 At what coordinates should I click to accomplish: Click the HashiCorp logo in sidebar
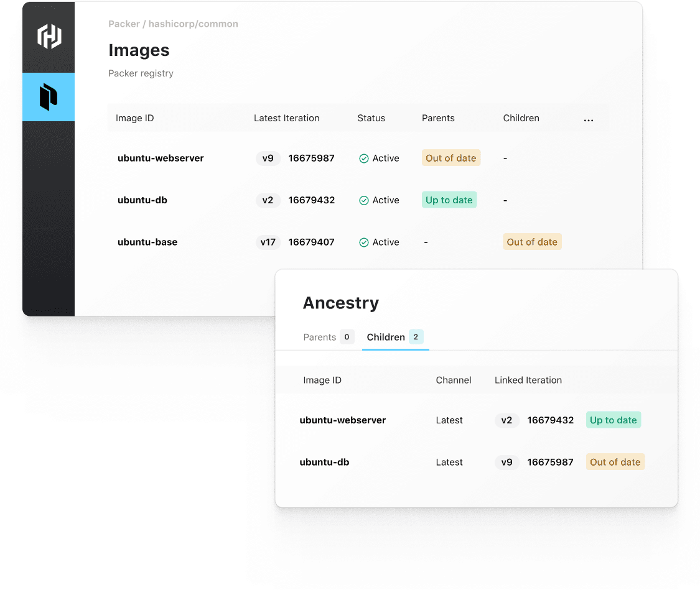coord(49,36)
